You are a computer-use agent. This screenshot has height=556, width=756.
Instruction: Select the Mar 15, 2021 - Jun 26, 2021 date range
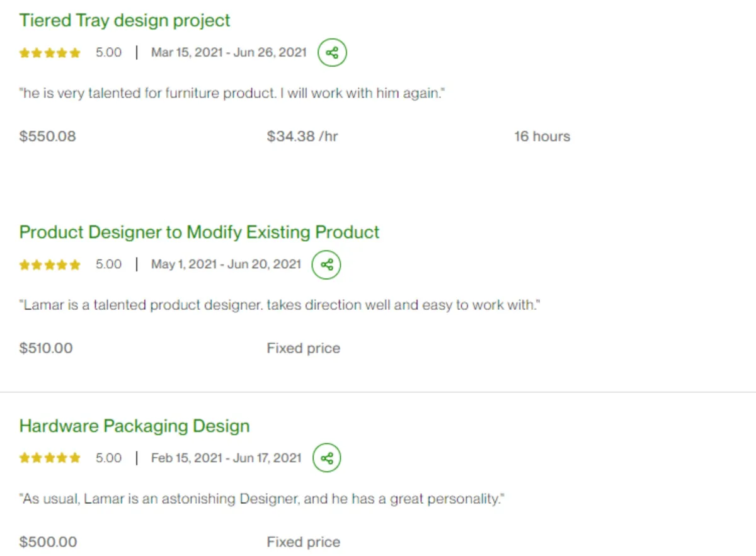(x=229, y=52)
